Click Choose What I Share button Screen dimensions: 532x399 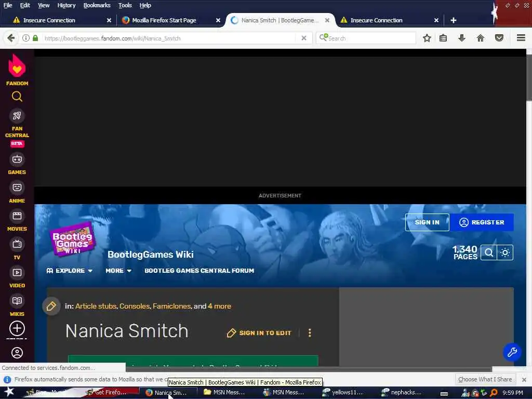click(x=485, y=379)
